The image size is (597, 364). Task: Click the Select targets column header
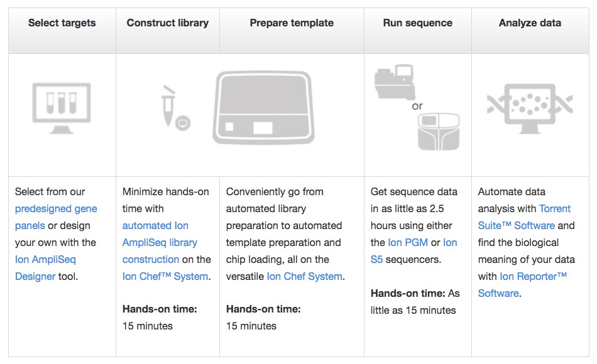pos(62,23)
